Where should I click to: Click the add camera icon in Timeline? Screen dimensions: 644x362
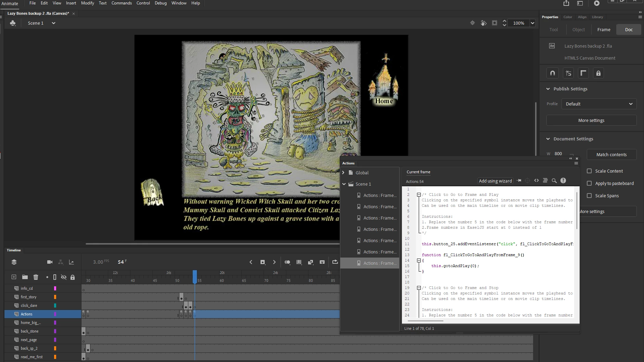click(50, 262)
